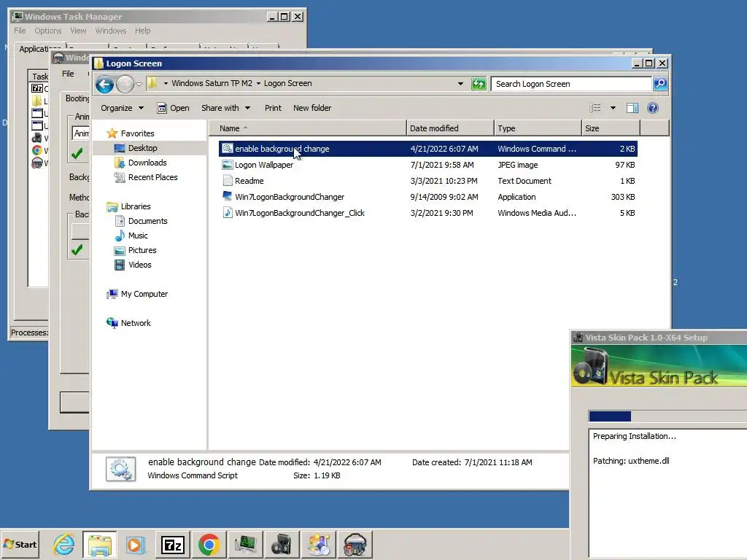Expand Windows Saturn TP M2 breadcrumb arrow
747x560 pixels.
pyautogui.click(x=259, y=83)
